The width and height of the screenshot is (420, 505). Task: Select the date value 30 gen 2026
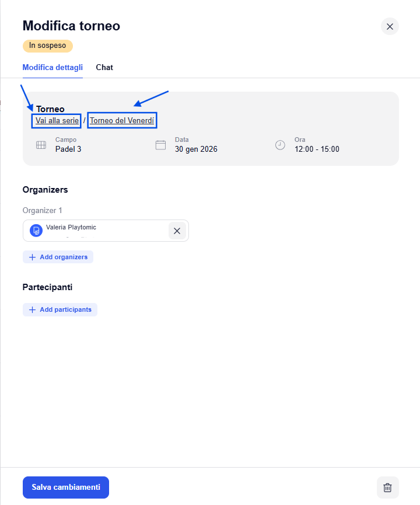[196, 149]
